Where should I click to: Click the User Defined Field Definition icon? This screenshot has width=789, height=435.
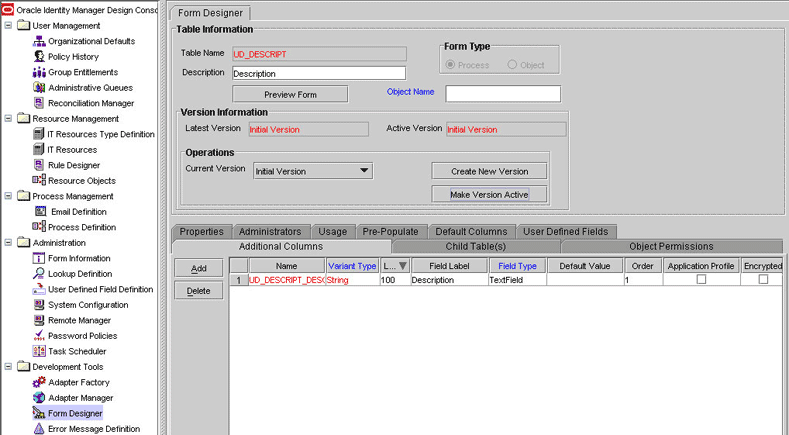tap(39, 289)
